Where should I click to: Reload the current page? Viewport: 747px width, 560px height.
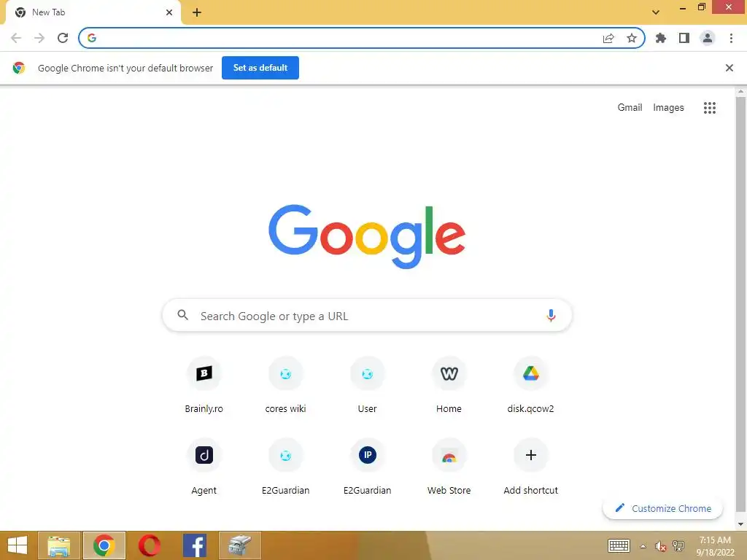tap(63, 38)
